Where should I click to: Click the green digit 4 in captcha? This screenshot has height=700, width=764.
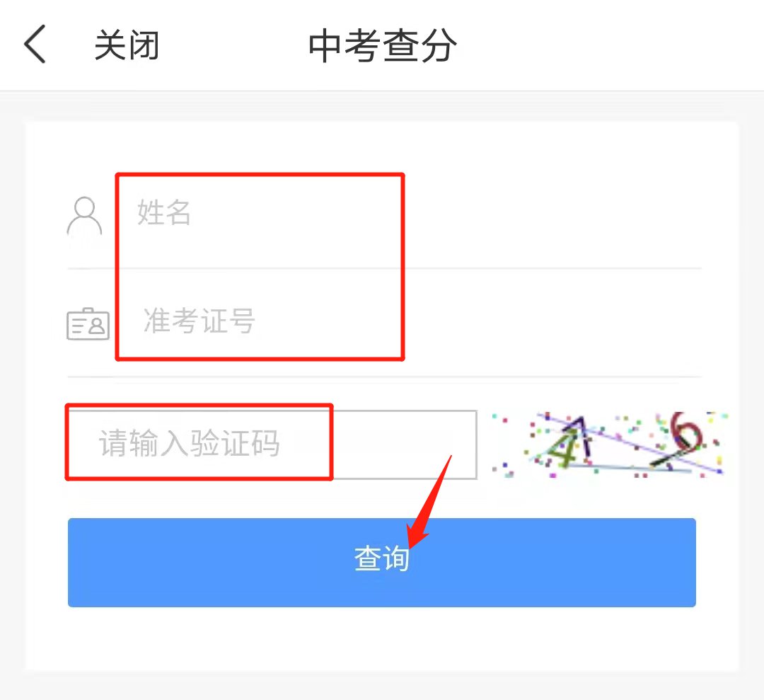pos(561,449)
